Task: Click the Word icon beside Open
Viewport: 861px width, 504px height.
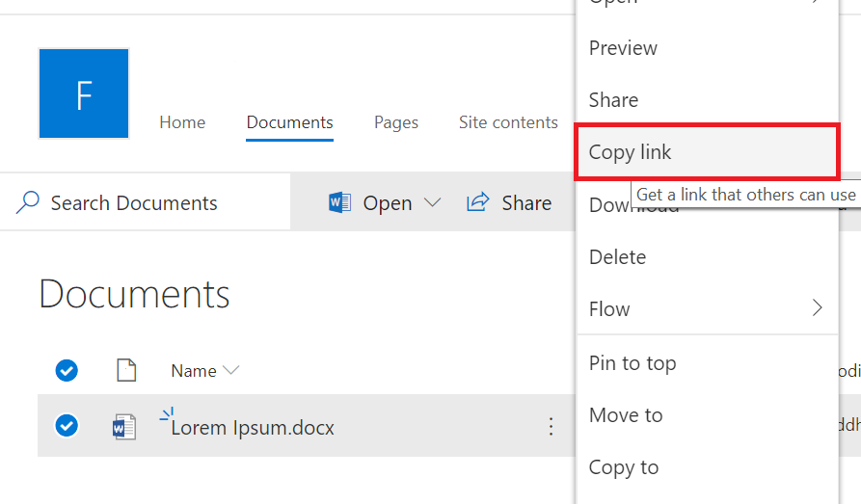Action: point(340,202)
